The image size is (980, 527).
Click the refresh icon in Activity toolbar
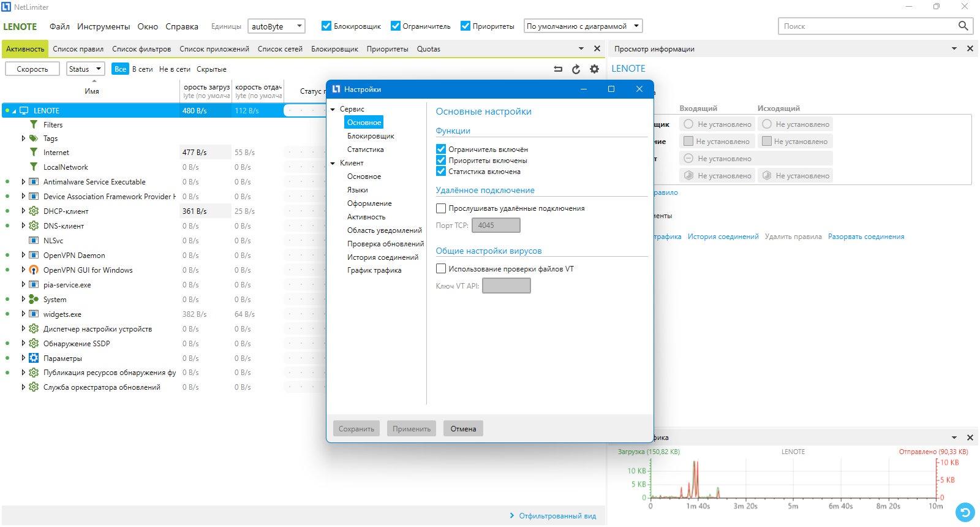pyautogui.click(x=576, y=69)
